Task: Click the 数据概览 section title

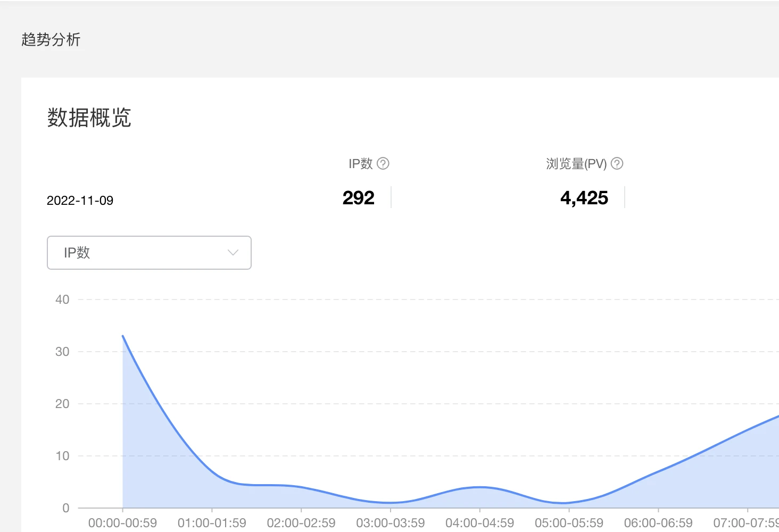Action: click(89, 118)
